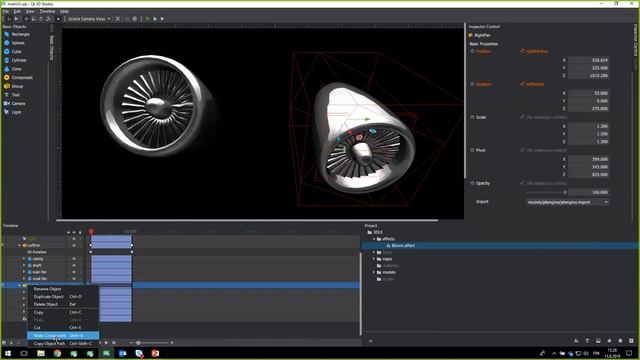Add a Text object from Basic Objects
The height and width of the screenshot is (360, 640).
coord(12,95)
